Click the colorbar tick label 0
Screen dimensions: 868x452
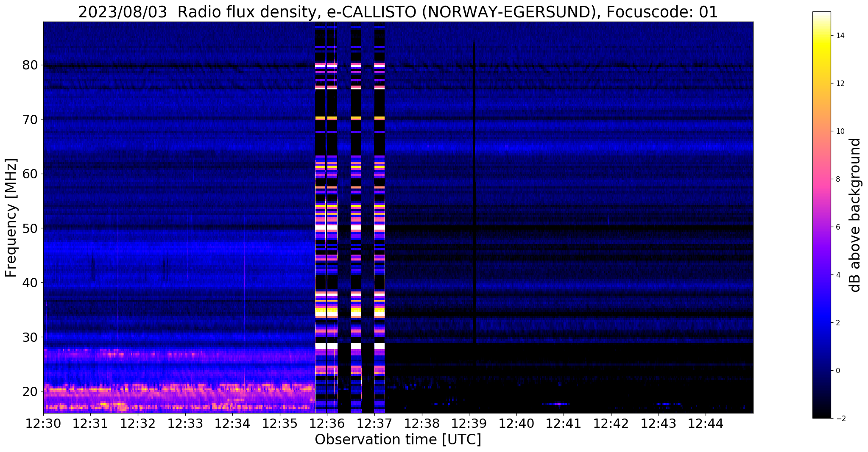pos(838,371)
